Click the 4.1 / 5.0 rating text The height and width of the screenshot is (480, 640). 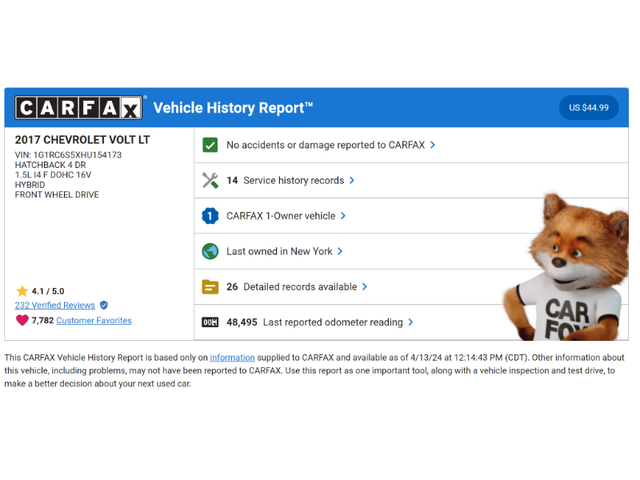coord(48,291)
